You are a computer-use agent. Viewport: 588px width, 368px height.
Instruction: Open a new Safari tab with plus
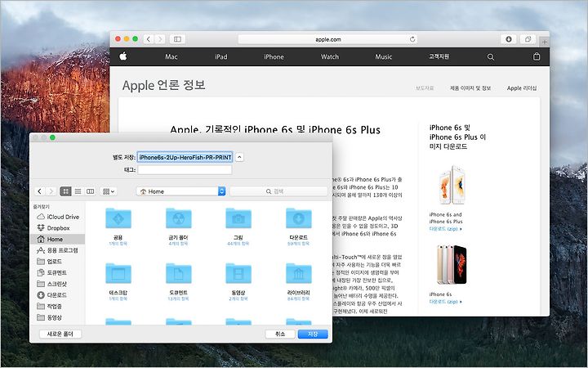pyautogui.click(x=545, y=42)
